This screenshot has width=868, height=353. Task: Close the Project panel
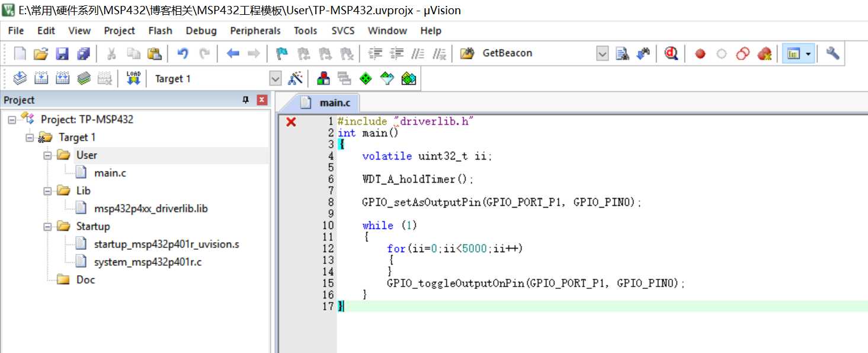tap(262, 100)
